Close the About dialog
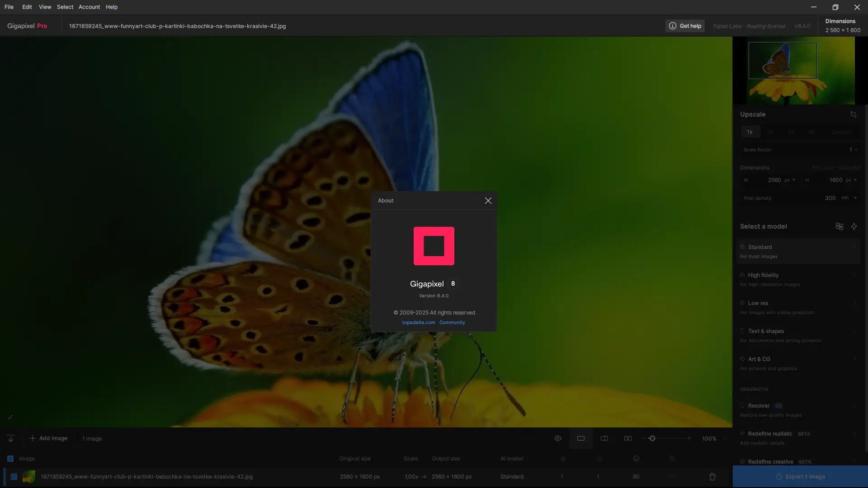The width and height of the screenshot is (868, 488). click(x=488, y=201)
